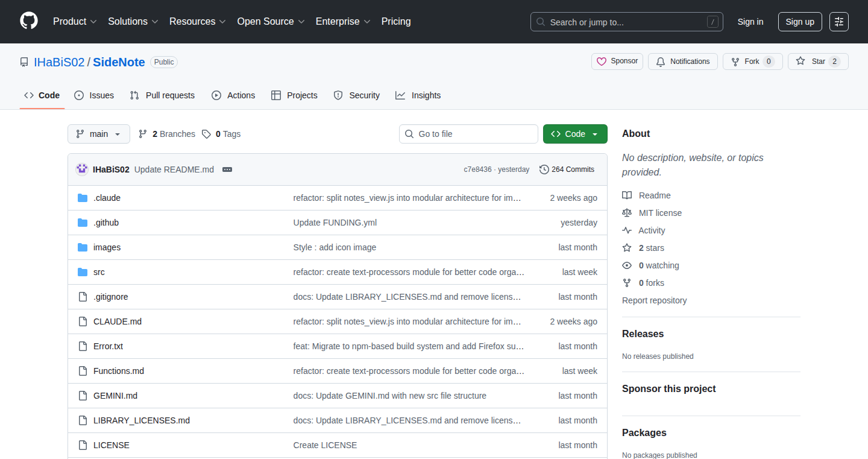Click the LICENSE file icon

click(83, 445)
